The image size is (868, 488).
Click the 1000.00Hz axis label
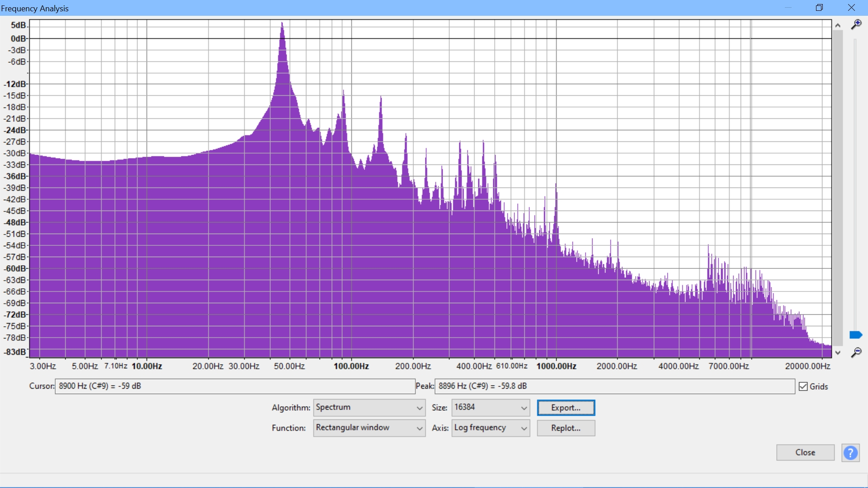tap(556, 366)
